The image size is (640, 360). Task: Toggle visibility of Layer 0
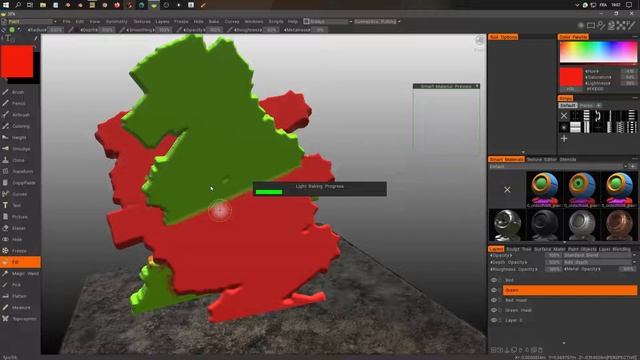pyautogui.click(x=494, y=320)
